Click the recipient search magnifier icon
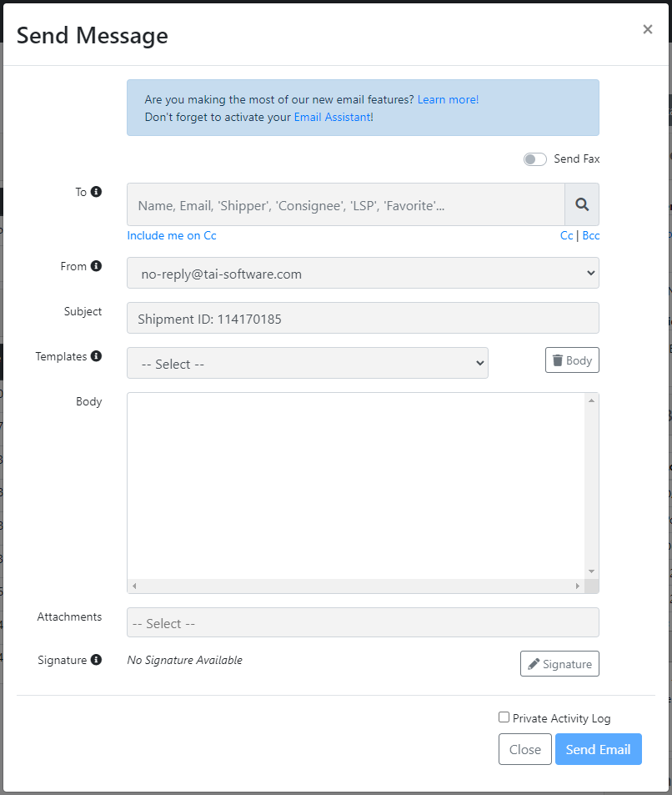The width and height of the screenshot is (672, 795). 582,204
